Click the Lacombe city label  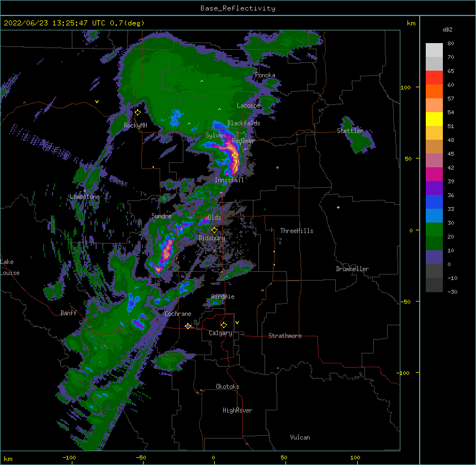[248, 105]
